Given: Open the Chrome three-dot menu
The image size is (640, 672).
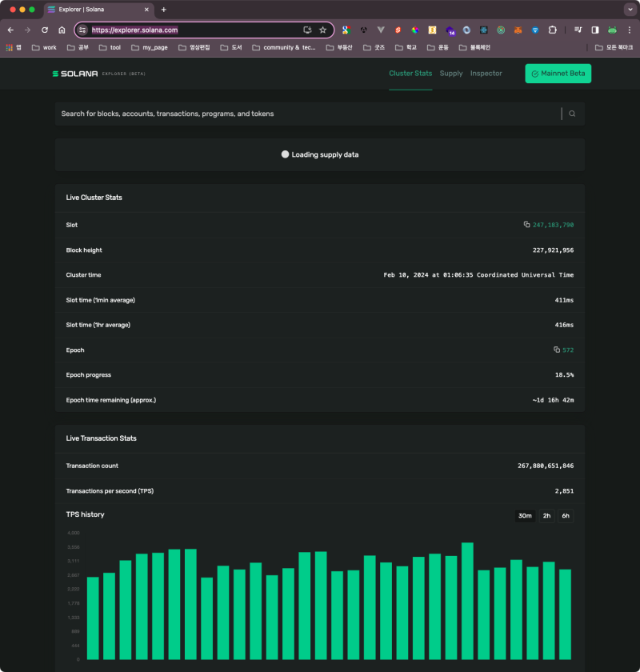Looking at the screenshot, I should [630, 30].
